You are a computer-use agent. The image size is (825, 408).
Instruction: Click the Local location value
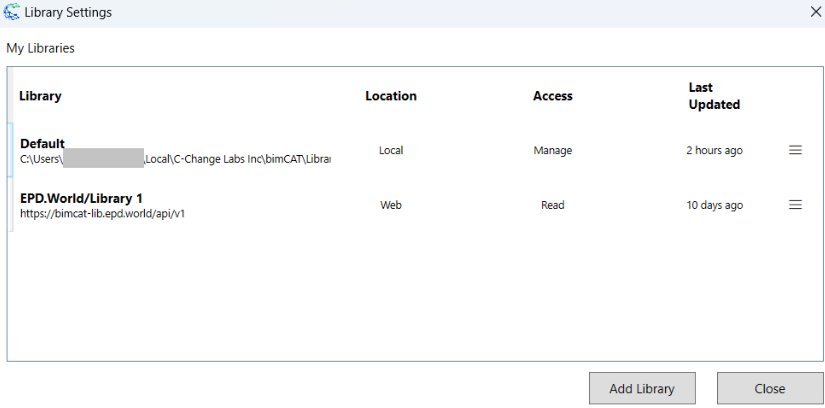point(390,150)
